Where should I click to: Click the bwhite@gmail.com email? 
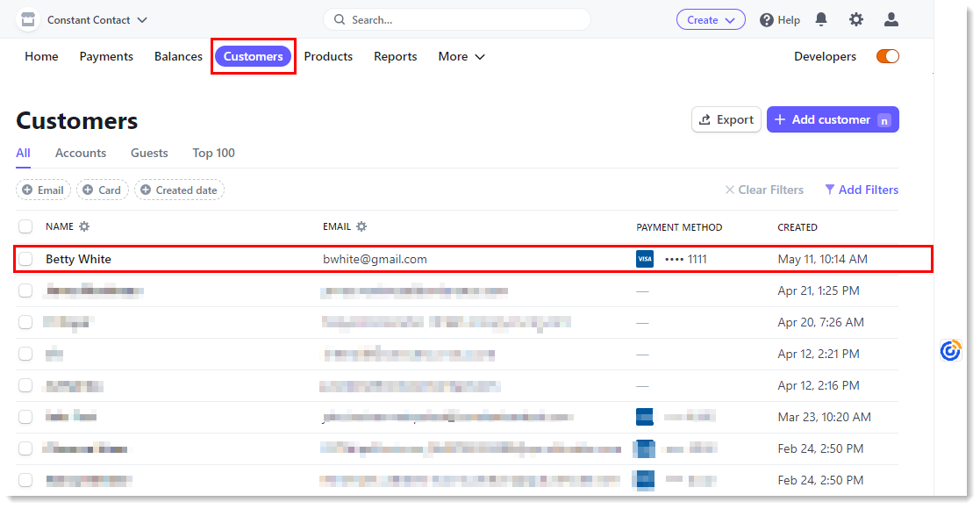(375, 259)
